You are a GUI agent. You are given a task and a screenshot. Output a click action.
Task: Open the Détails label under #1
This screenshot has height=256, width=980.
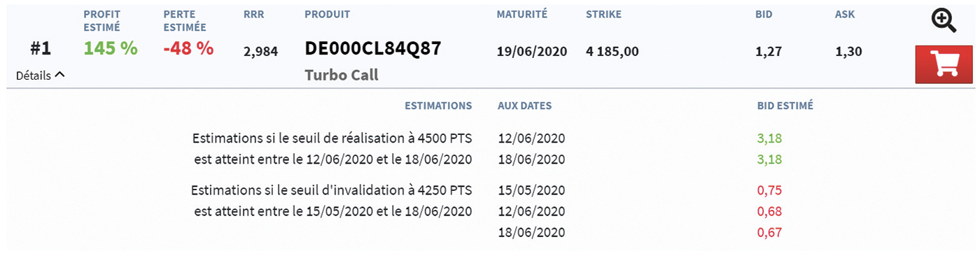(x=34, y=76)
